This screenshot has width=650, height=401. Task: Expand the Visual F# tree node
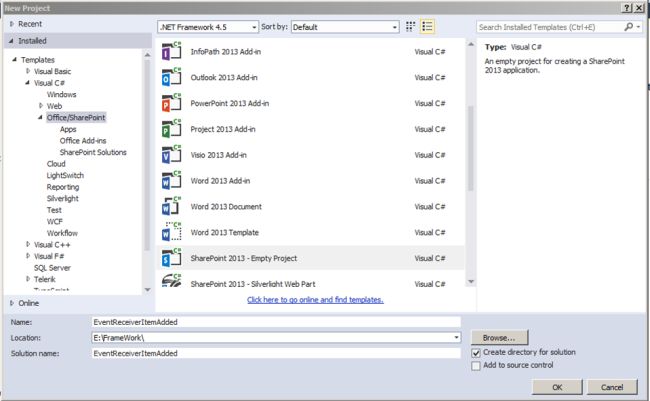tap(28, 256)
